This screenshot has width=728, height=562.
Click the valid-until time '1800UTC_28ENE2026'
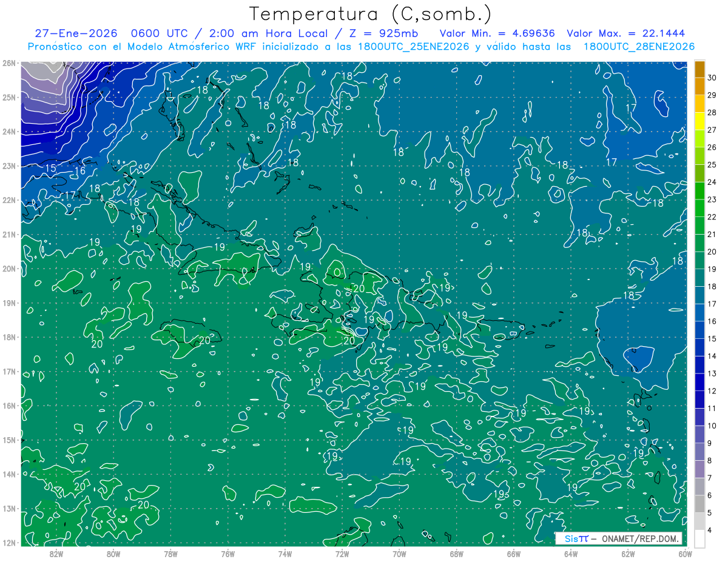coord(639,47)
